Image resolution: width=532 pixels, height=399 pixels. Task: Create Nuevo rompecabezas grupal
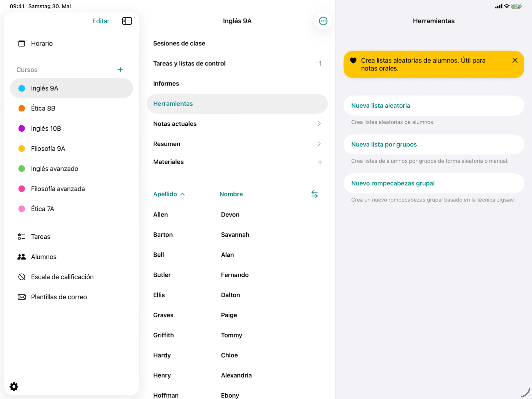click(434, 183)
